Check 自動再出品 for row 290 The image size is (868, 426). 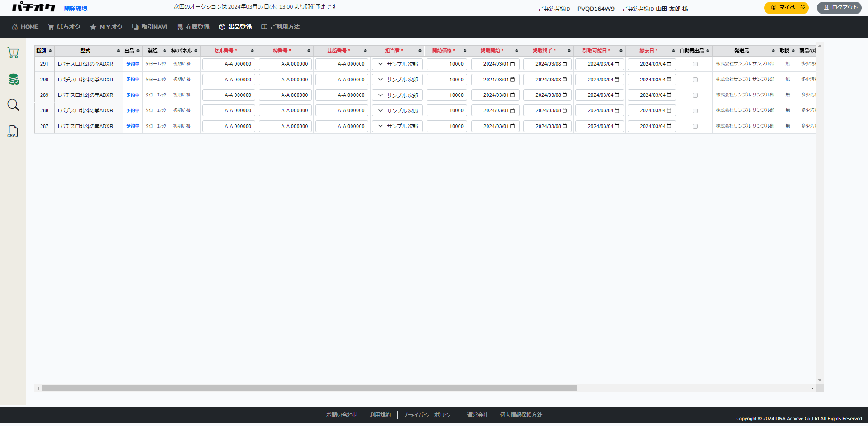tap(695, 80)
